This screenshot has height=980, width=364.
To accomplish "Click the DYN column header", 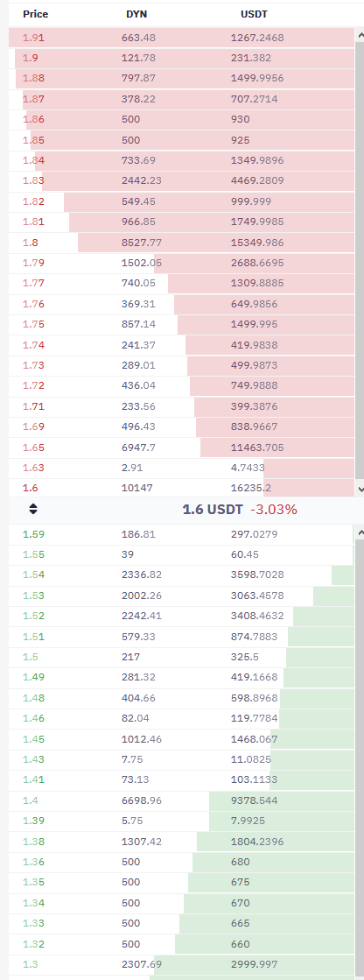I will click(x=136, y=14).
